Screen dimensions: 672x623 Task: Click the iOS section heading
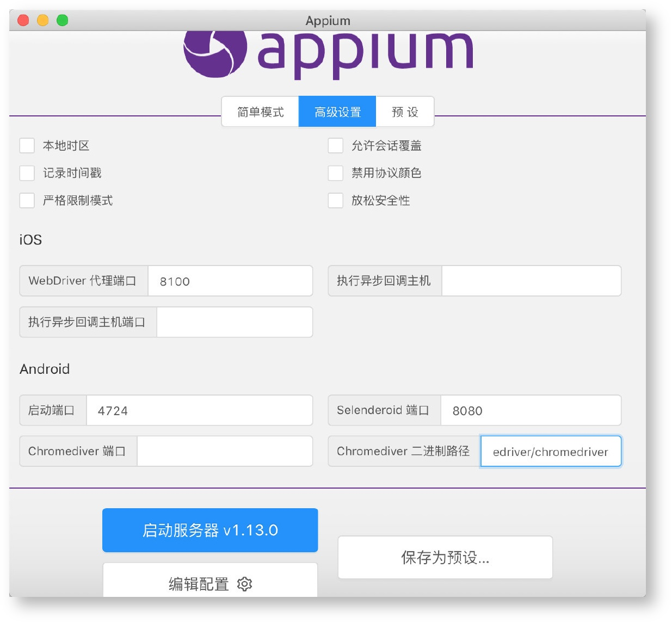coord(30,239)
